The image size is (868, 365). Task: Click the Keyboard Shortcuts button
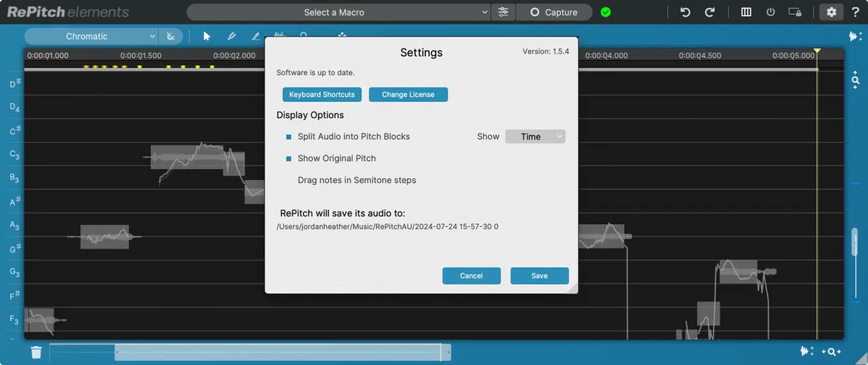tap(322, 95)
